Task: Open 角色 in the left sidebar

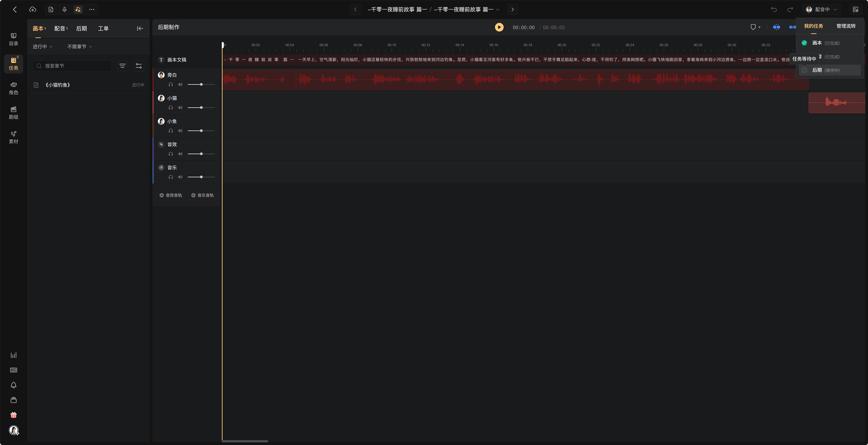Action: 14,88
